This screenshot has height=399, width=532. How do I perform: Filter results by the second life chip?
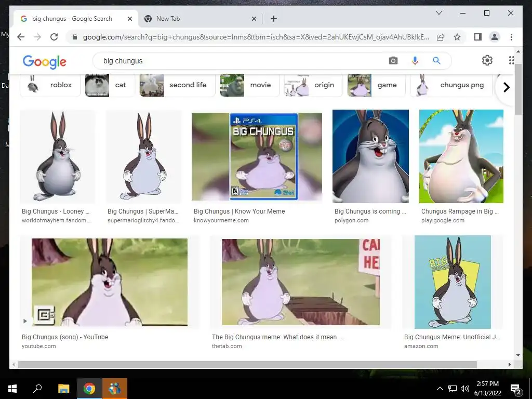[178, 85]
